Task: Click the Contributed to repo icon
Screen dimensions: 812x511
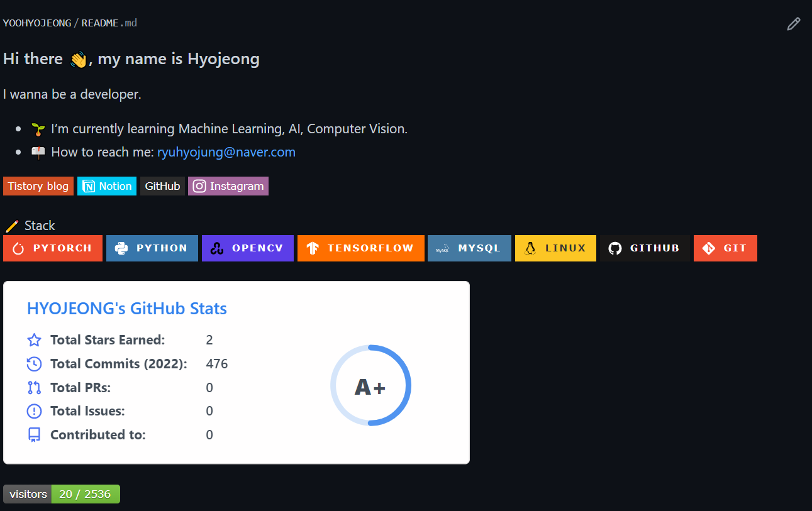Action: (34, 435)
